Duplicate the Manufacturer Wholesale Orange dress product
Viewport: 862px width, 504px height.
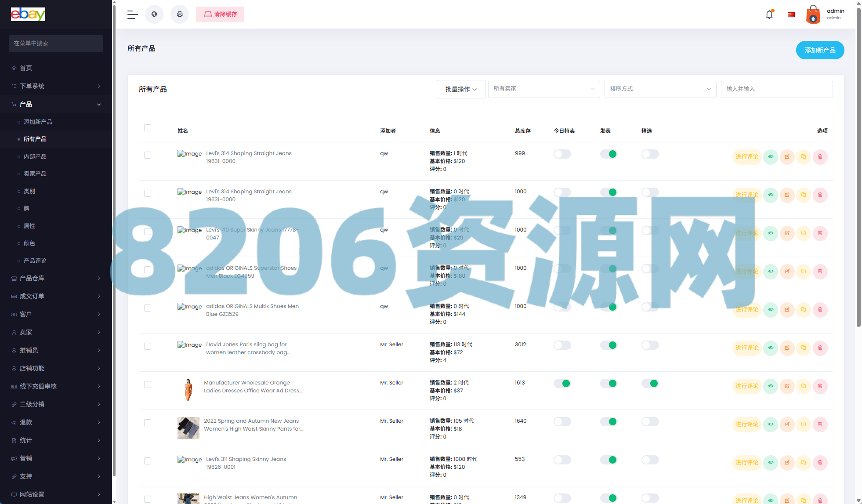pyautogui.click(x=804, y=386)
